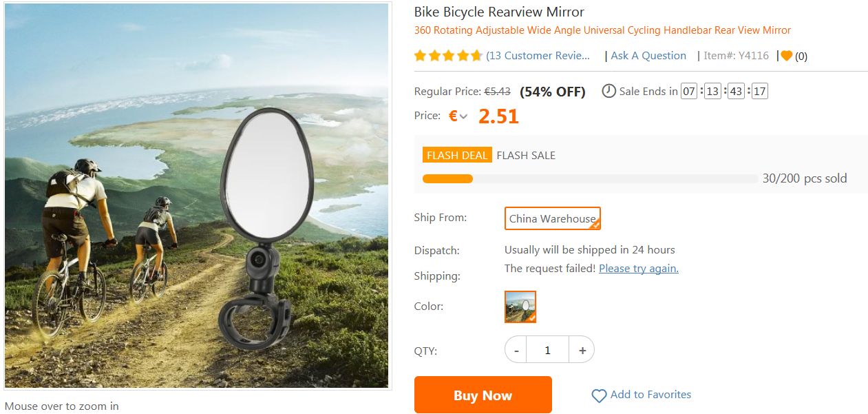The height and width of the screenshot is (414, 868).
Task: Click Add to Favorites text
Action: [650, 395]
